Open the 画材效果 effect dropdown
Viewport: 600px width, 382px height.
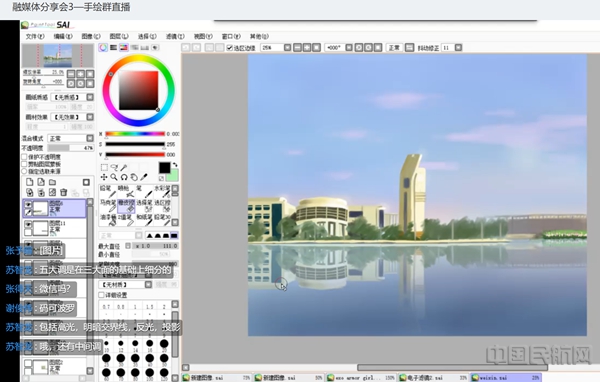point(72,117)
